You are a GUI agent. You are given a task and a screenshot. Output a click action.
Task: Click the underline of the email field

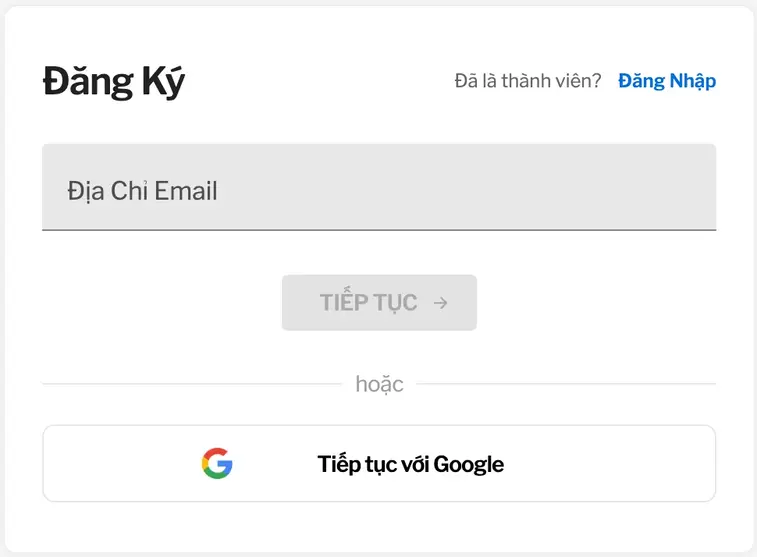tap(379, 230)
